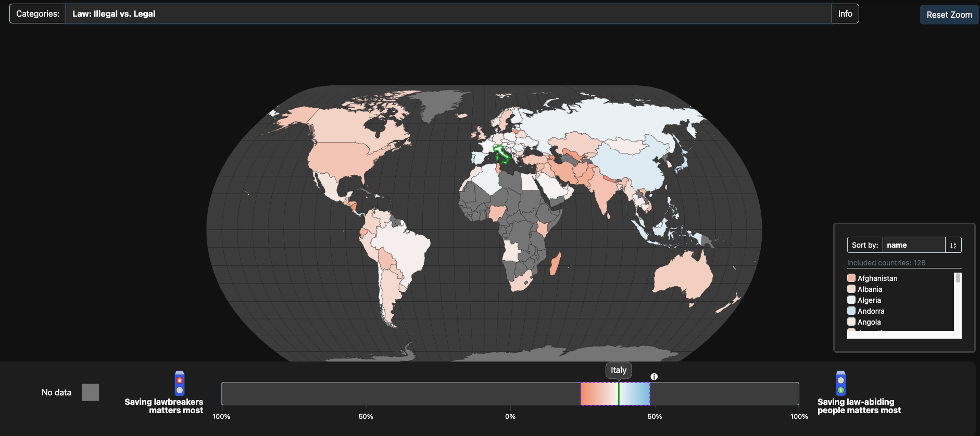Click Brazil on the world map
The height and width of the screenshot is (436, 980).
point(404,250)
